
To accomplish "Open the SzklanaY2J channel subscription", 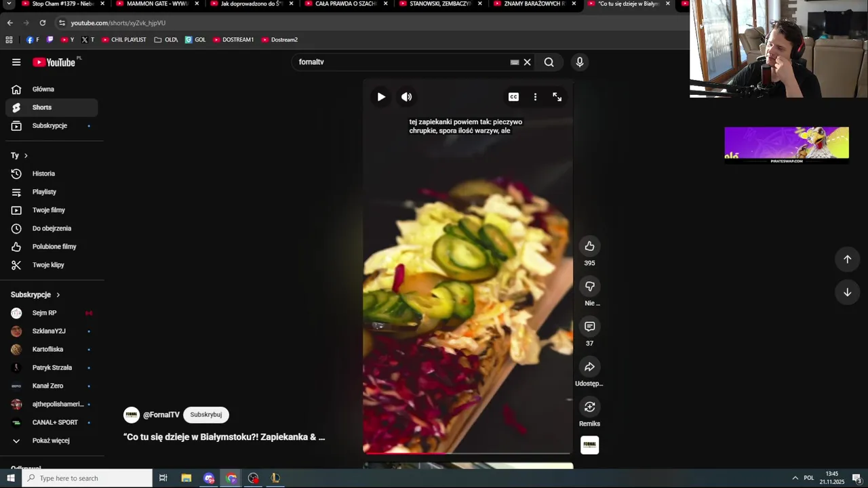I will [x=52, y=331].
